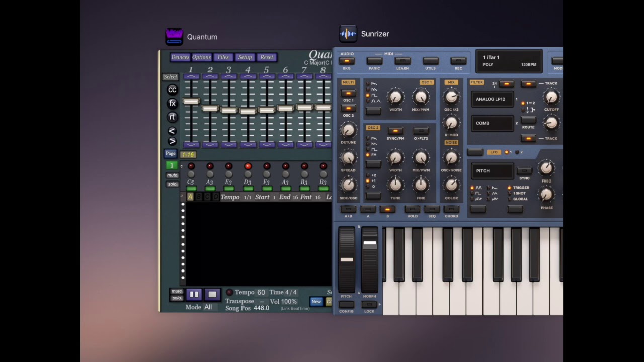Toggle the upper mute button under track 1
The height and width of the screenshot is (362, 644).
172,175
